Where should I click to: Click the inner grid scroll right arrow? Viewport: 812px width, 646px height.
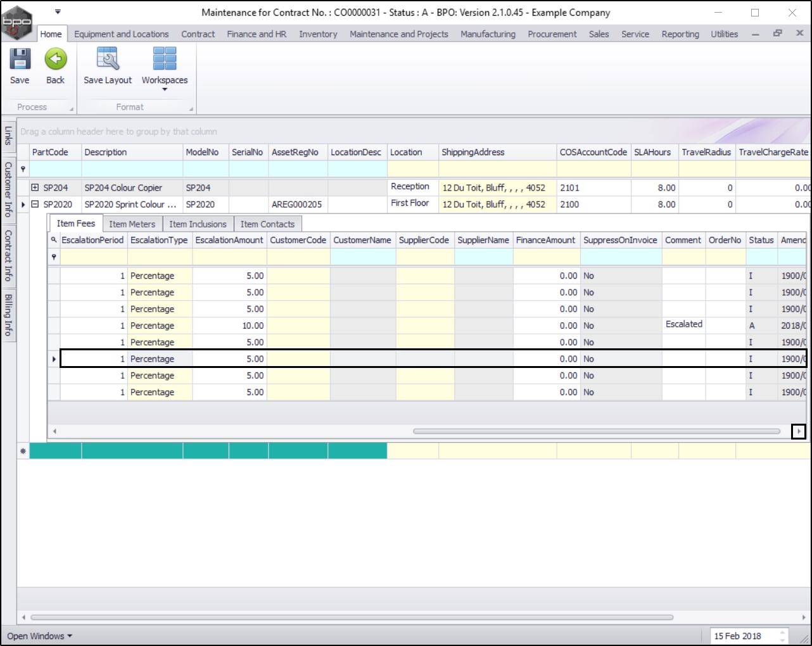click(799, 431)
